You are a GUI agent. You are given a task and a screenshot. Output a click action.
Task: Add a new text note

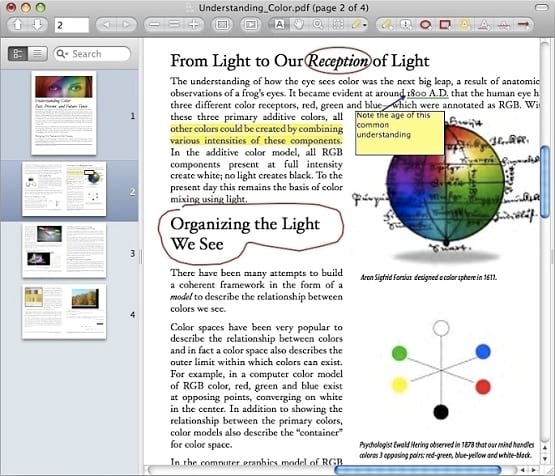[387, 24]
